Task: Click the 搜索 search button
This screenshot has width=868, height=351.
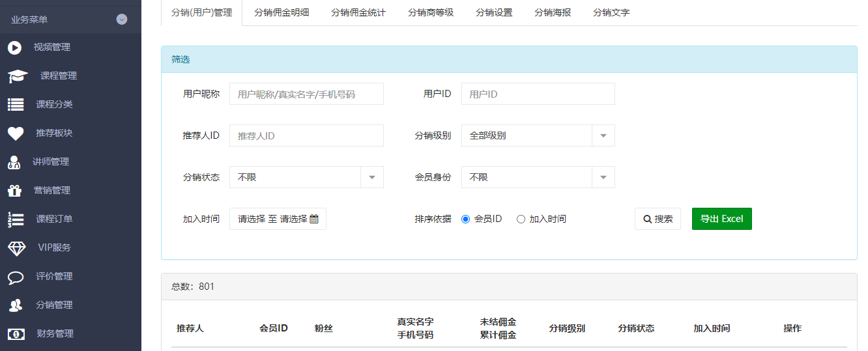Action: click(x=658, y=219)
